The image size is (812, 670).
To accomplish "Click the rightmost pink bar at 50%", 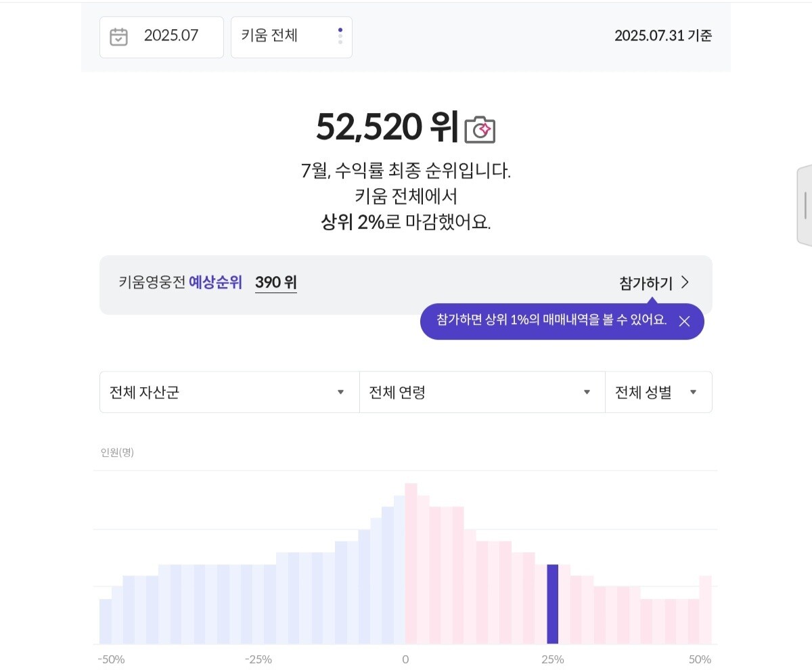I will (705, 609).
